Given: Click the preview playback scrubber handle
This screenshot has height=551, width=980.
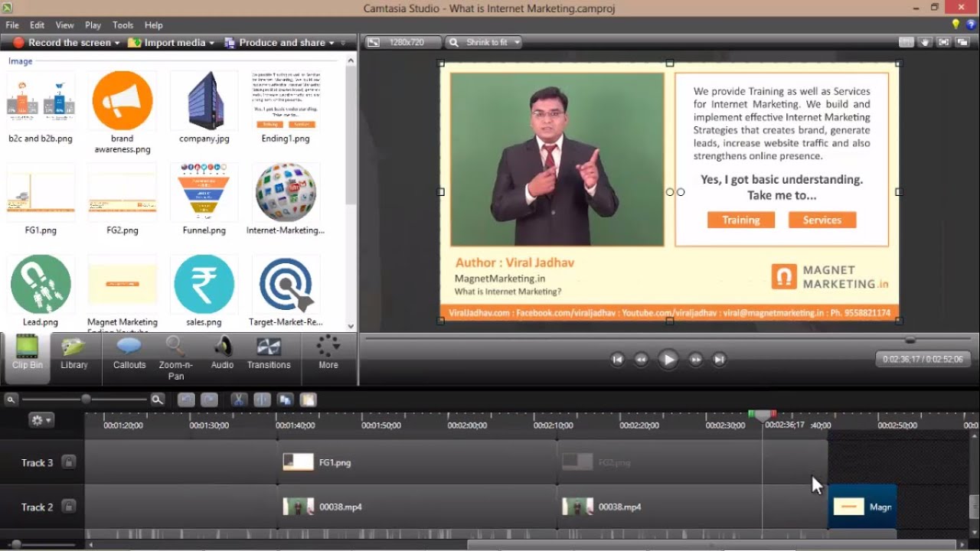Looking at the screenshot, I should (910, 339).
